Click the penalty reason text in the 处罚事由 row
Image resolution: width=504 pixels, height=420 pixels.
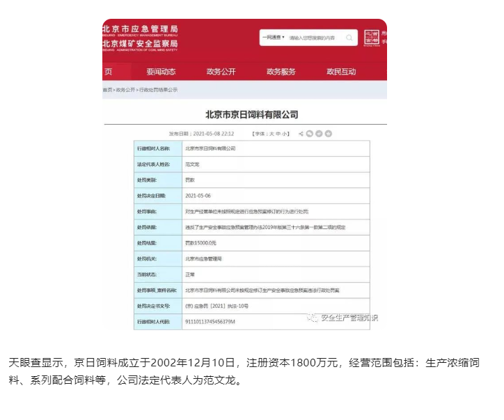point(247,212)
